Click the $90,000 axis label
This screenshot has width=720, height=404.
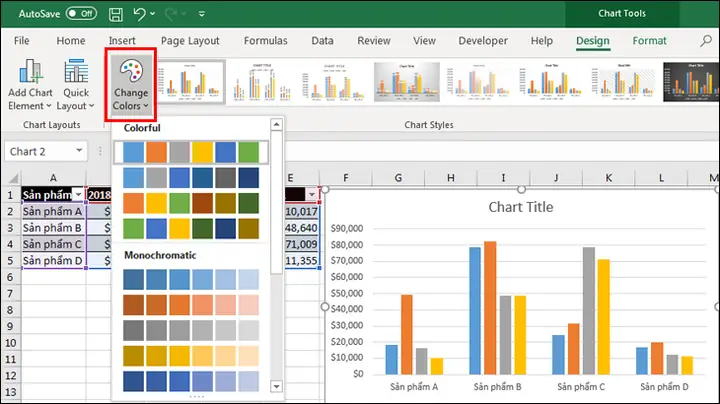[347, 228]
